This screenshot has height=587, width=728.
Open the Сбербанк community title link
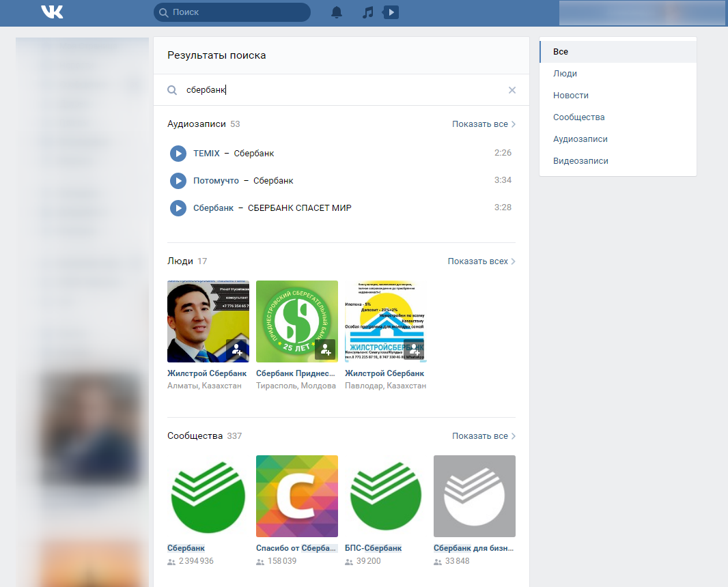tap(186, 548)
